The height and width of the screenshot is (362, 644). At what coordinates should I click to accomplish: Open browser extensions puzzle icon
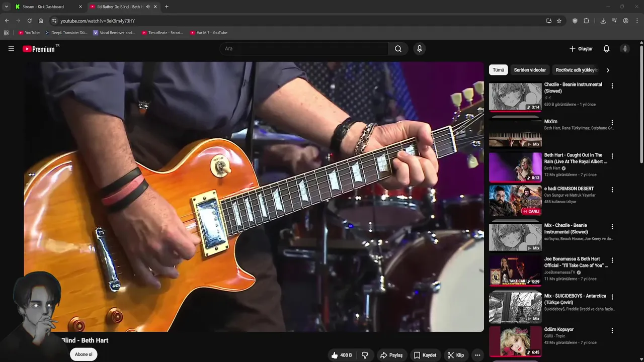586,21
